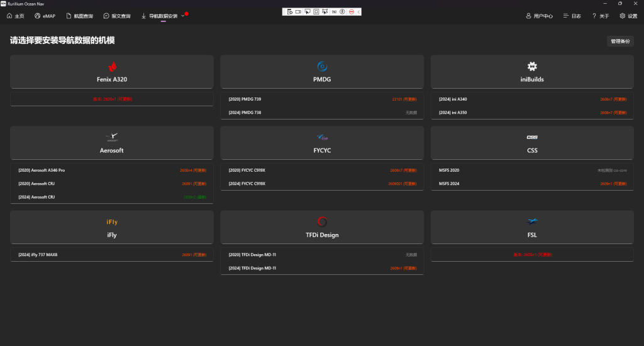The image size is (644, 346).
Task: Click the FYCYC logo icon
Action: (x=322, y=137)
